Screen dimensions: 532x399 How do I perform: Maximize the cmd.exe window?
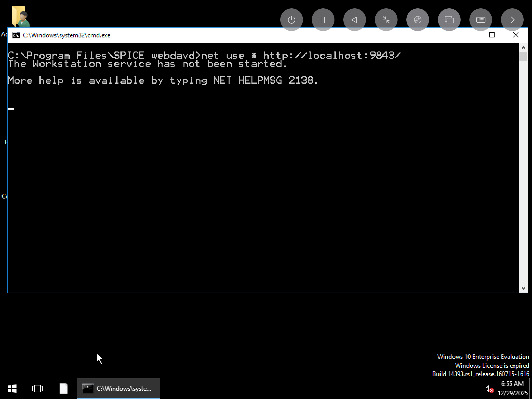pyautogui.click(x=492, y=35)
